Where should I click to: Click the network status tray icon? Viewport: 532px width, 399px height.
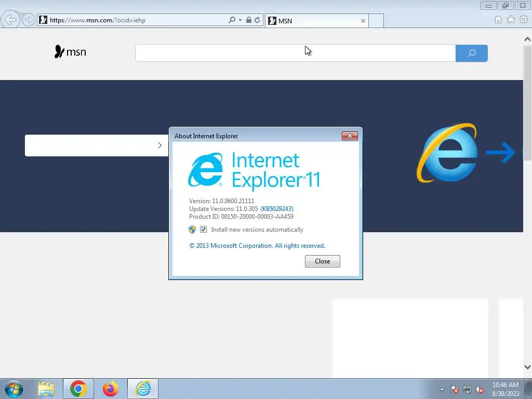click(467, 389)
